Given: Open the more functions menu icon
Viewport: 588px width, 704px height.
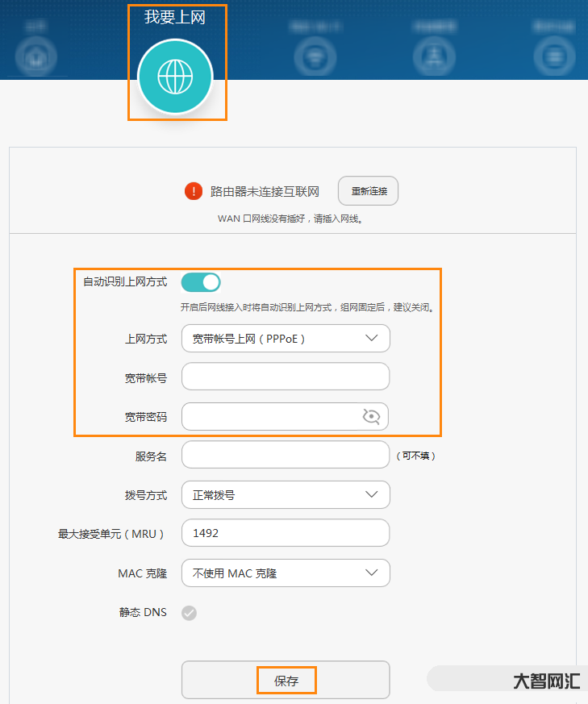Looking at the screenshot, I should 553,57.
